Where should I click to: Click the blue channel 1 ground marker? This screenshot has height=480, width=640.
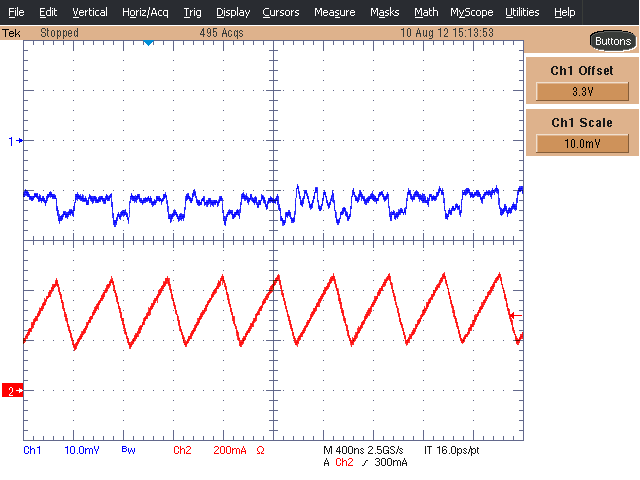[16, 141]
